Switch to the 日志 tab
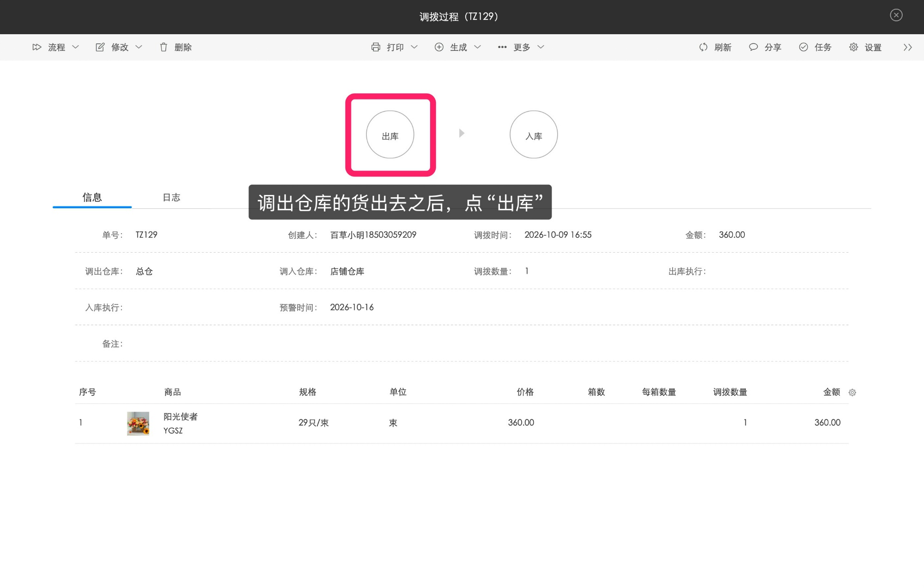The height and width of the screenshot is (588, 924). (x=171, y=197)
